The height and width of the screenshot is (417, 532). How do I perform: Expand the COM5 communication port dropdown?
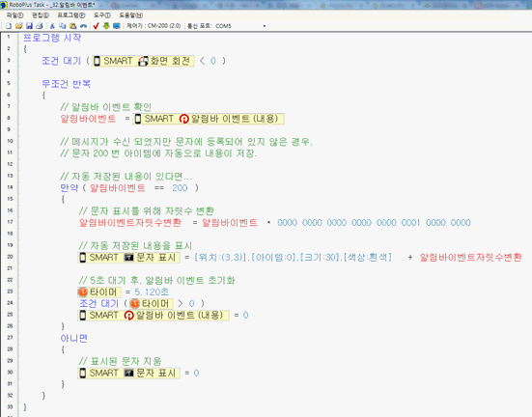pos(265,26)
